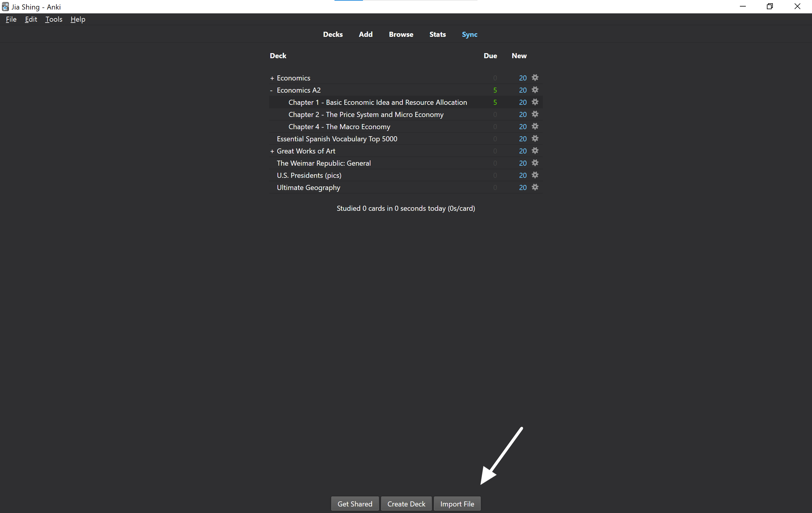Click the Get Shared button
Screen dimensions: 812x513
(355, 503)
